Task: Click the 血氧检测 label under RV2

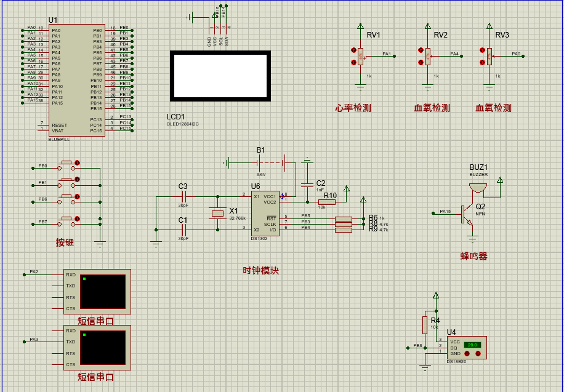Action: [432, 108]
